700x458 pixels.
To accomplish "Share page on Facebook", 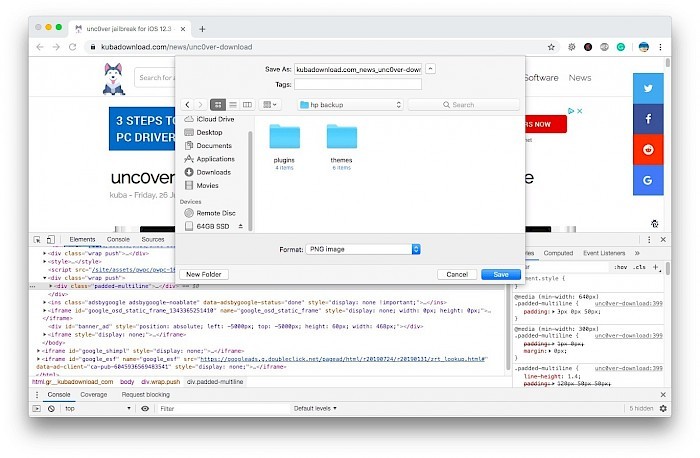I will coord(648,119).
